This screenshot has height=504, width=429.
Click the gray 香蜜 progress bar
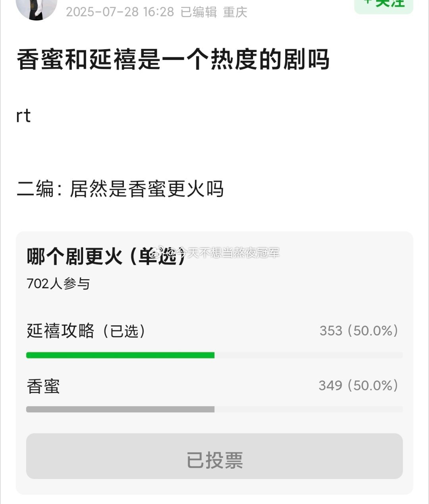pos(120,409)
